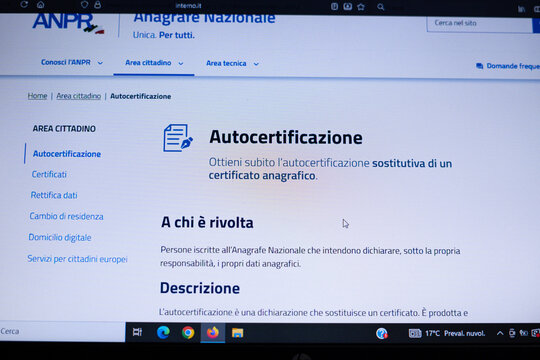Viewport: 540px width, 360px height.
Task: Launch Microsoft Edge from taskbar
Action: point(163,332)
